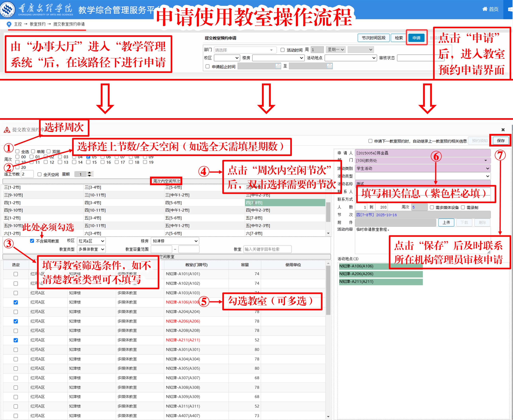The image size is (513, 420).
Task: Click the red emblem icon beside 提交教室预约申请 dialog title
Action: (7, 130)
